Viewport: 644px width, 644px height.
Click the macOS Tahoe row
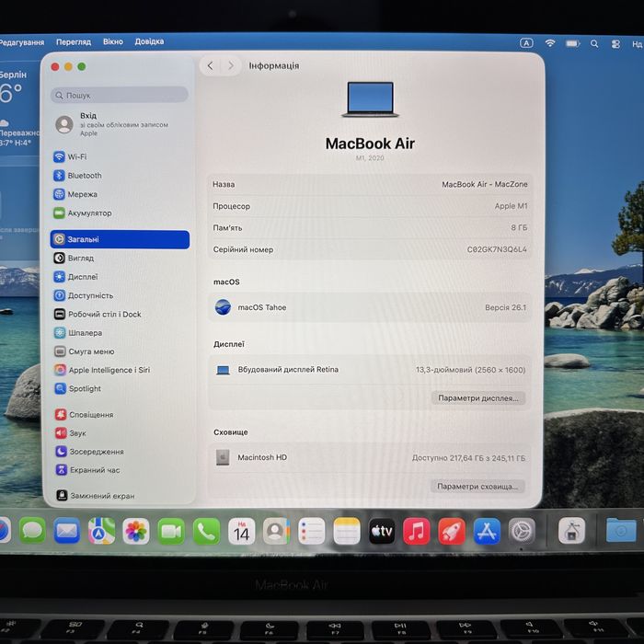(x=370, y=307)
